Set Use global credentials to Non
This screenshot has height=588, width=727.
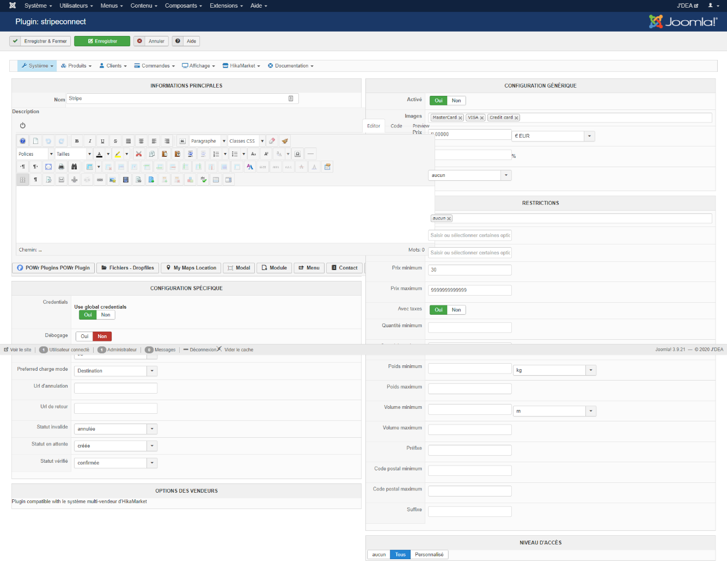click(x=106, y=315)
